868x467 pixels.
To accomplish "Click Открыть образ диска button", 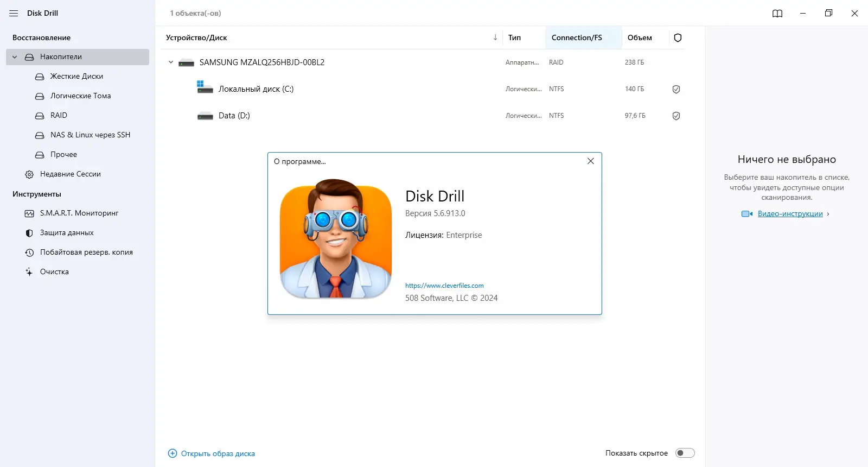I will pos(212,453).
